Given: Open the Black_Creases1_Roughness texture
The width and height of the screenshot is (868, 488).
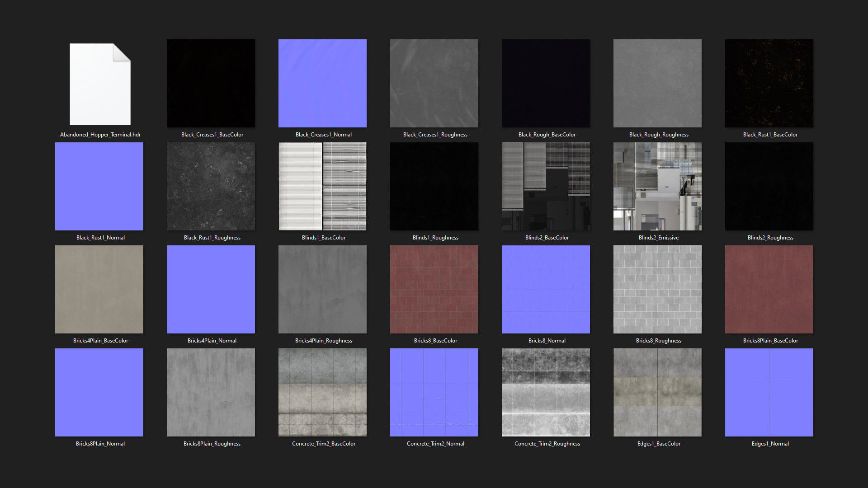Looking at the screenshot, I should (x=434, y=83).
